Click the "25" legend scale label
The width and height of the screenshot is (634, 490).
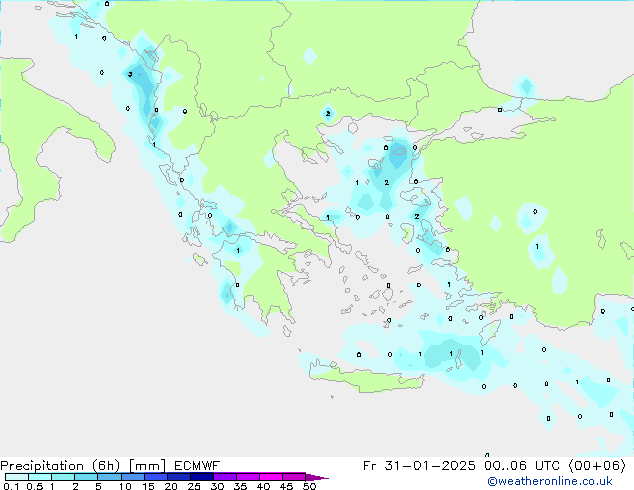coord(194,486)
